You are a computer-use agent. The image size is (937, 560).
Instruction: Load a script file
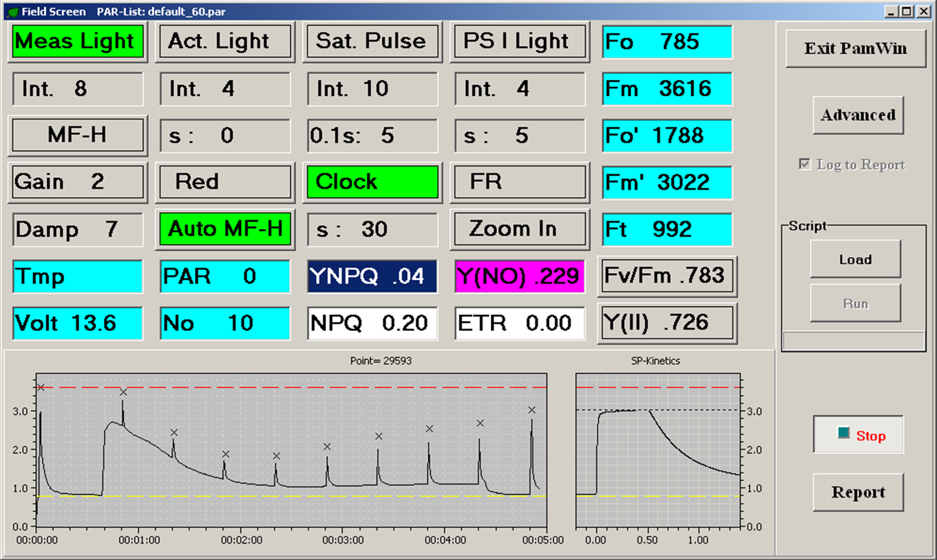pyautogui.click(x=855, y=259)
